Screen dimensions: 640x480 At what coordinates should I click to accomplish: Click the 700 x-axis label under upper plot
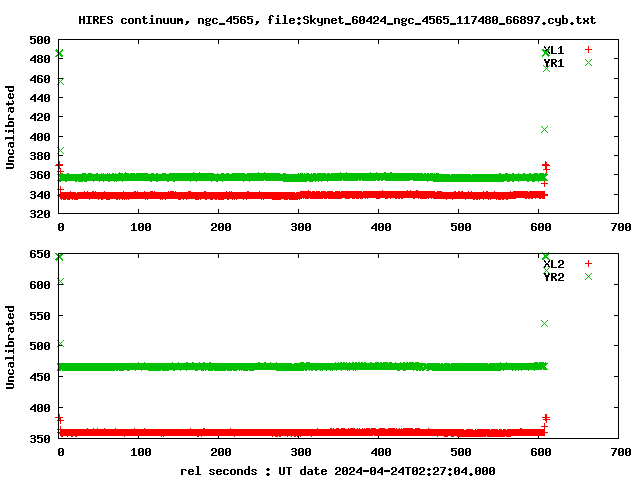(621, 227)
